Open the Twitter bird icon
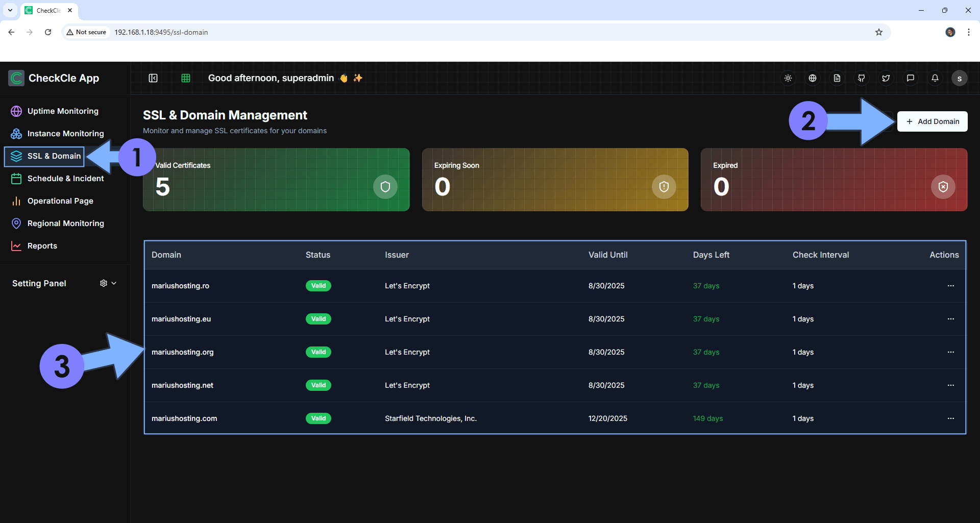This screenshot has height=523, width=980. click(886, 78)
